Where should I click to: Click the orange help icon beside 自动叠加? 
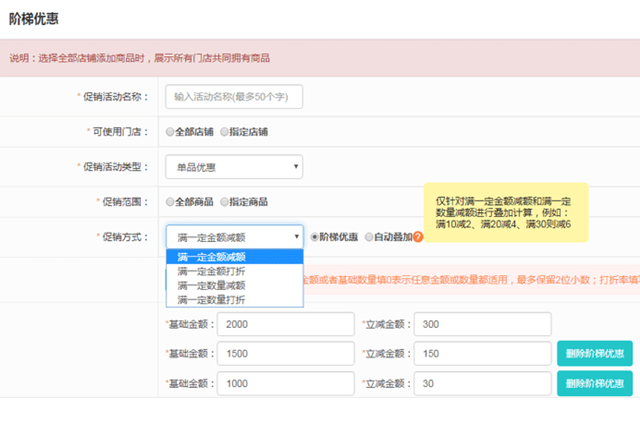tap(418, 237)
